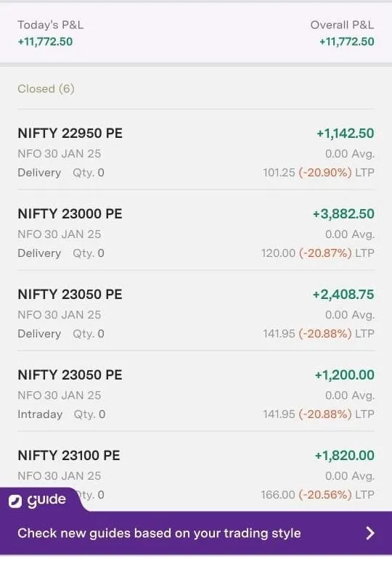
Task: Tap the +3,882.50 profit amount
Action: (343, 214)
